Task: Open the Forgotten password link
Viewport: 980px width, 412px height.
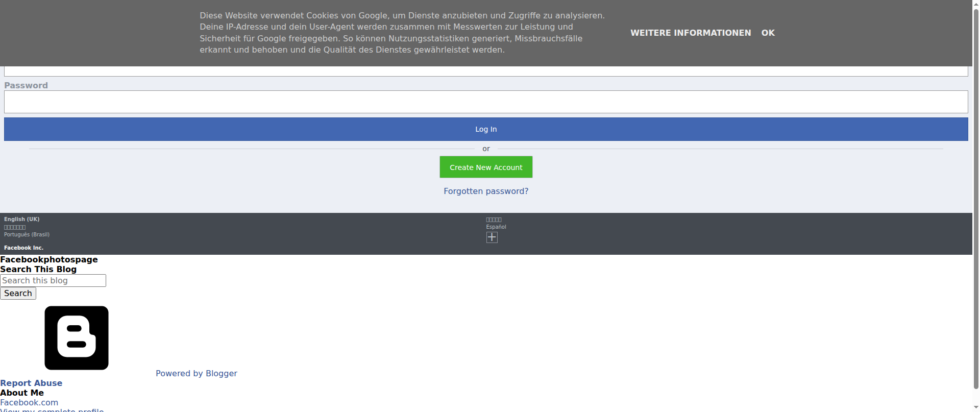Action: click(x=486, y=191)
